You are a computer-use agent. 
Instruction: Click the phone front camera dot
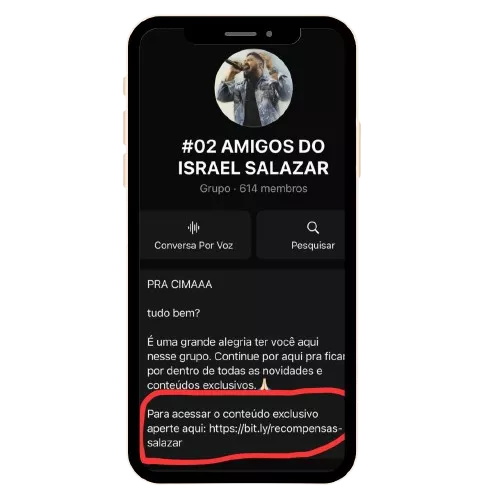click(x=269, y=34)
